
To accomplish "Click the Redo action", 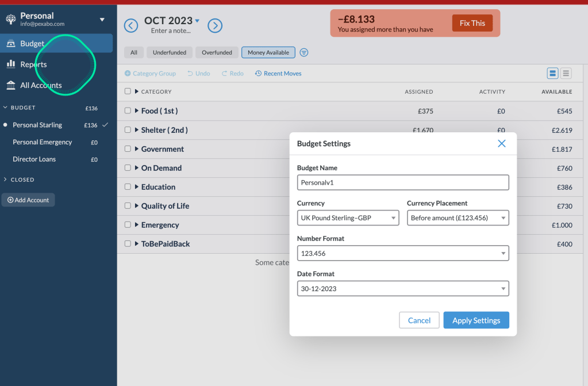I will (233, 74).
